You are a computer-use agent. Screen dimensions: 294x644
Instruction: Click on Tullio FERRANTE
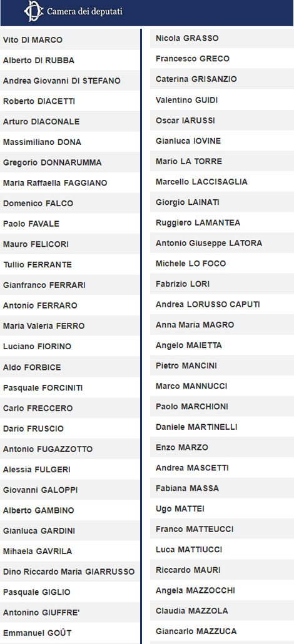[x=70, y=264]
